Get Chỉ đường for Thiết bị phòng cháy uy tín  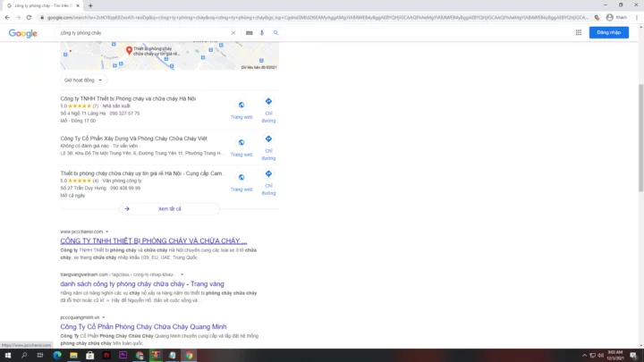point(268,182)
